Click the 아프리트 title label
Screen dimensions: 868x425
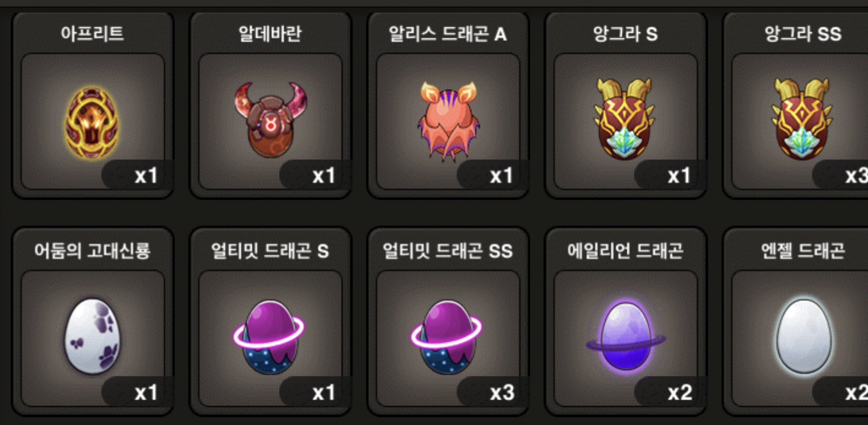92,34
